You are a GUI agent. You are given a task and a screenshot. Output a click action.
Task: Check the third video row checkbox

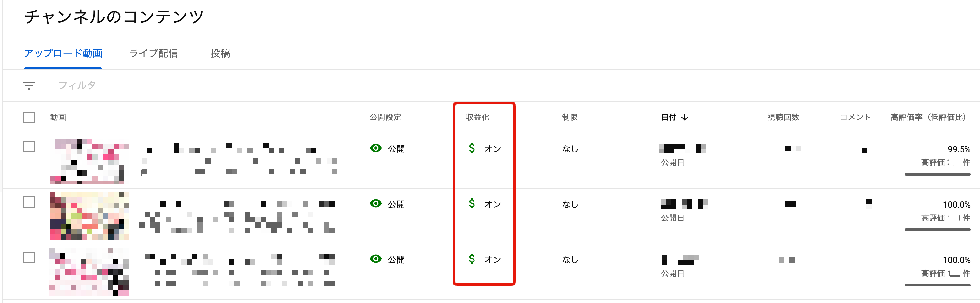click(x=29, y=258)
